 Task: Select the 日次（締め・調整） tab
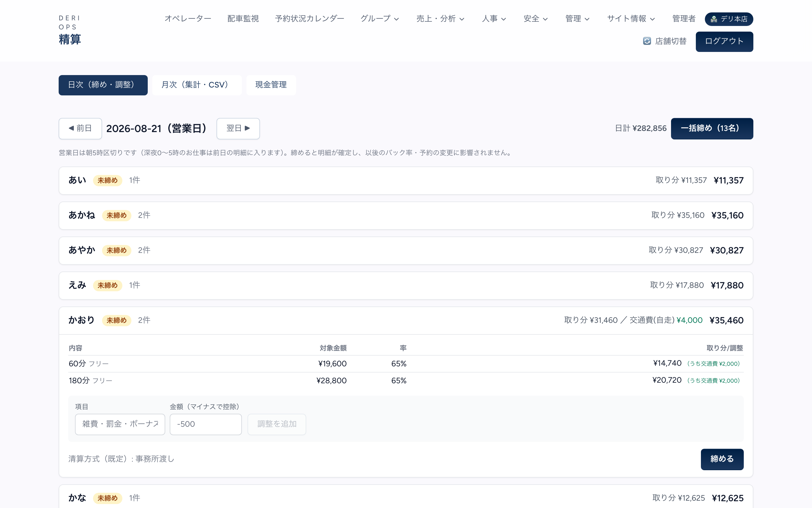pos(103,85)
